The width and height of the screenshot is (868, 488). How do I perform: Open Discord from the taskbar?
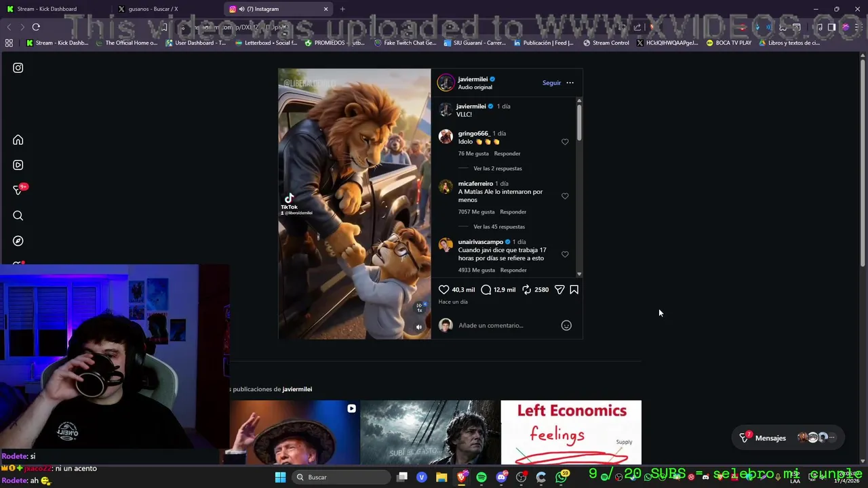pos(501,477)
